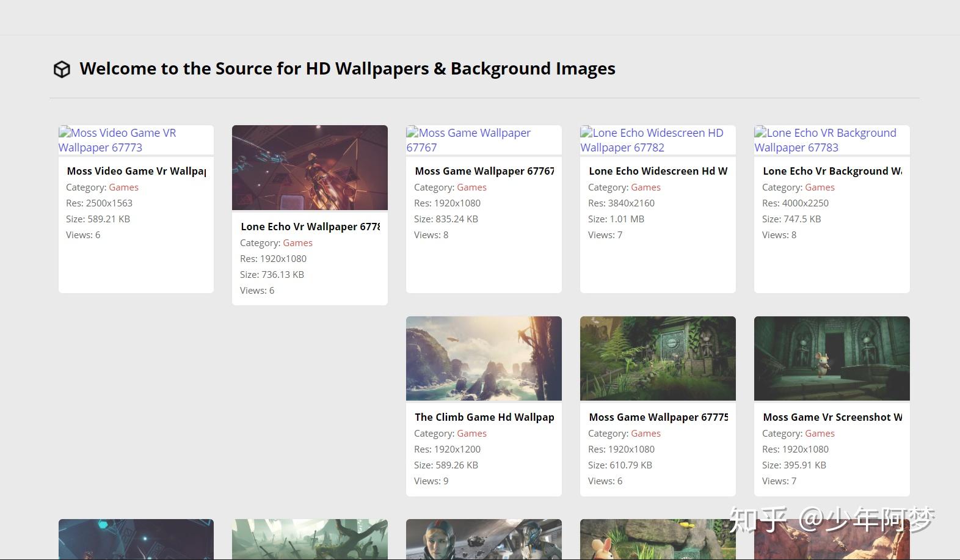Open Games category on Moss Game Wallpaper 67767 card
This screenshot has height=560, width=960.
[x=471, y=187]
